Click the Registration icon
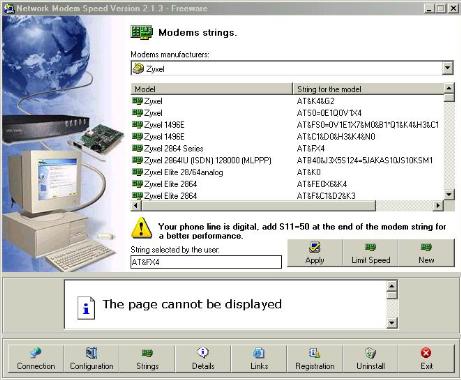 (x=314, y=353)
